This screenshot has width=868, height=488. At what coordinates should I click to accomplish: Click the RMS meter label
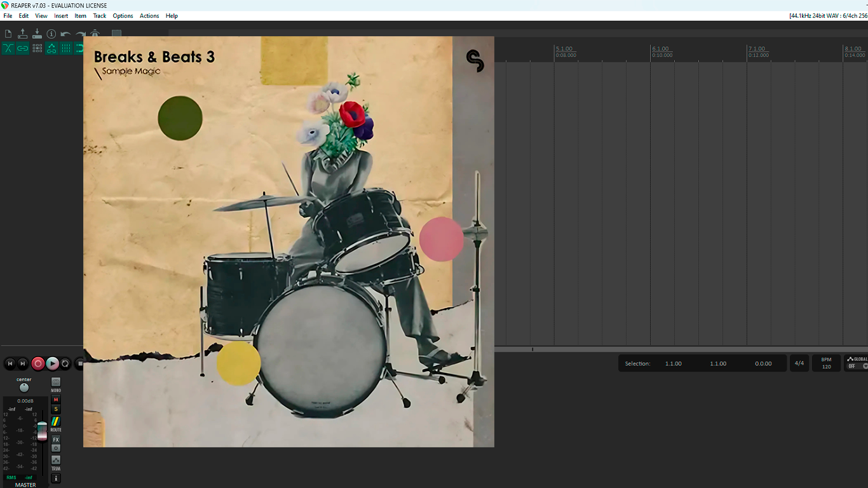pos(11,478)
